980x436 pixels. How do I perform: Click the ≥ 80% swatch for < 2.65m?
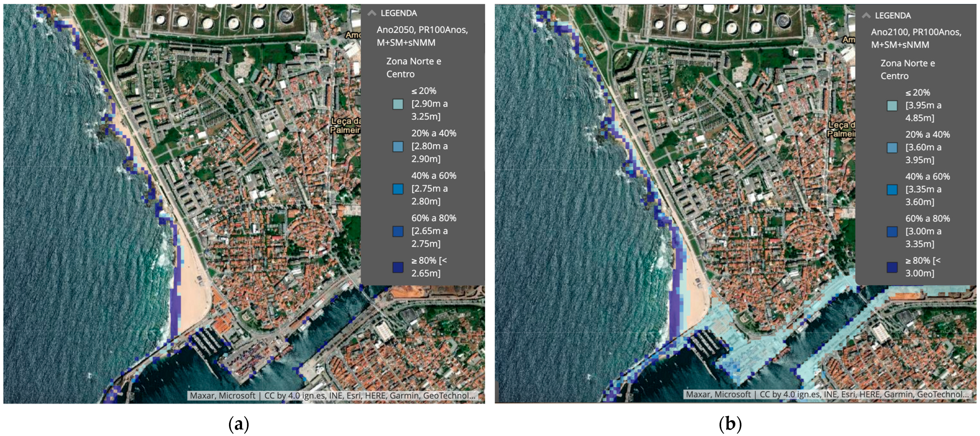tap(398, 267)
